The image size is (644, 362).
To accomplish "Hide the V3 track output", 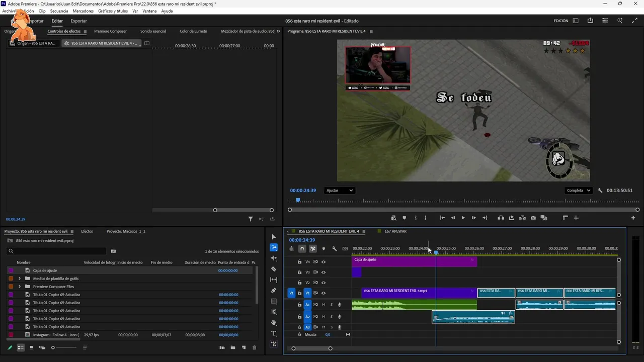I will 324,272.
